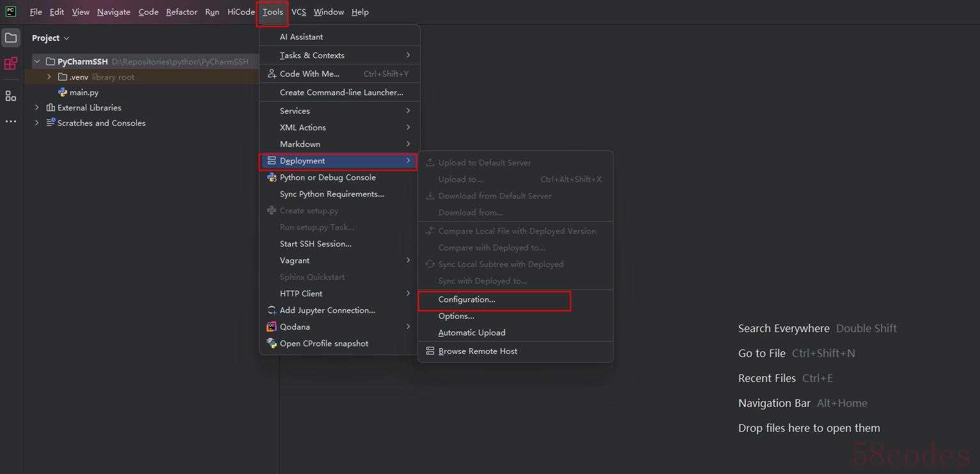Open the Structure tool window icon

click(x=11, y=96)
